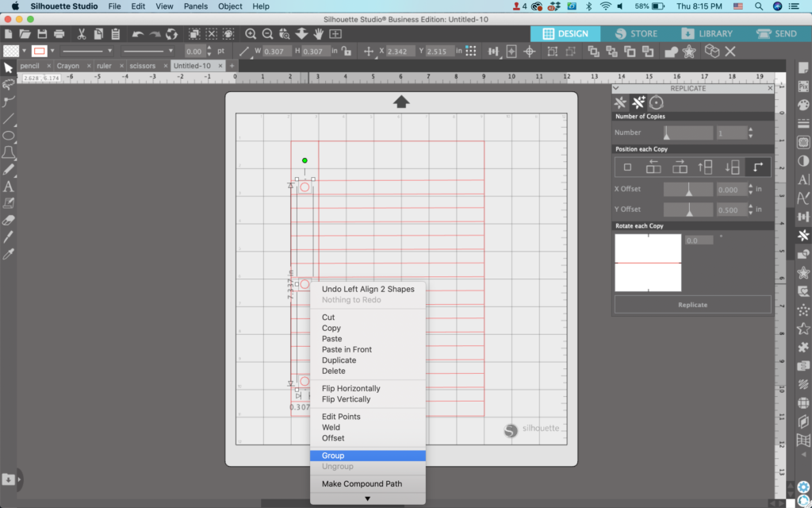
Task: Open the line color dropdown arrow
Action: point(52,51)
